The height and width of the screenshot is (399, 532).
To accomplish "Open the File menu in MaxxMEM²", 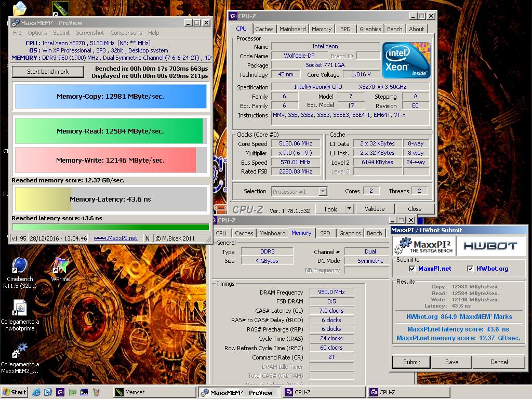I will pyautogui.click(x=17, y=33).
